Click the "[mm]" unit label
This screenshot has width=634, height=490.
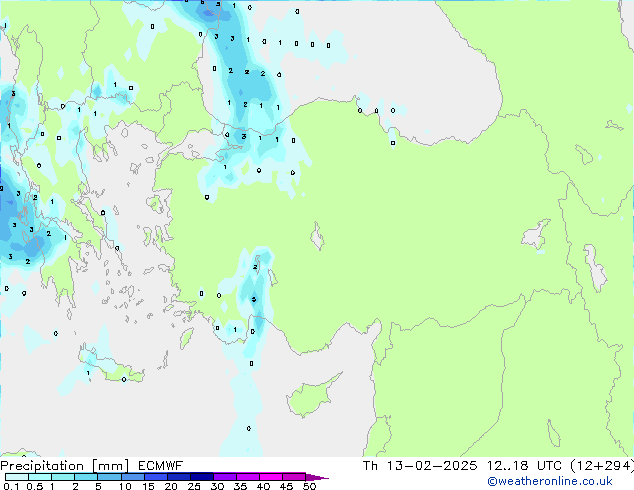(110, 466)
